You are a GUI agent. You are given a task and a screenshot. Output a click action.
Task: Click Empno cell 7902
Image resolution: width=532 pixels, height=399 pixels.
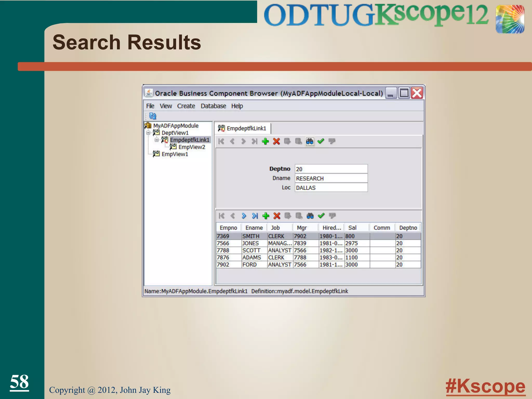[229, 264]
